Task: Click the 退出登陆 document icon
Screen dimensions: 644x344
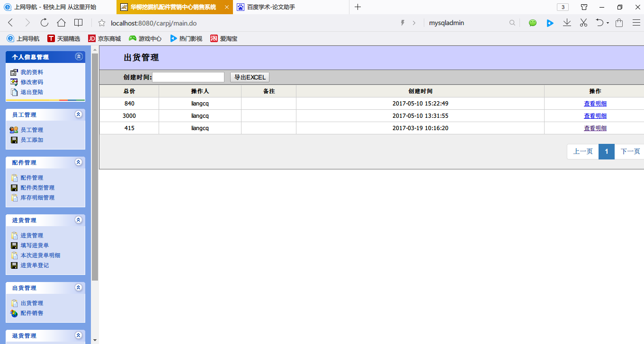Action: click(14, 92)
